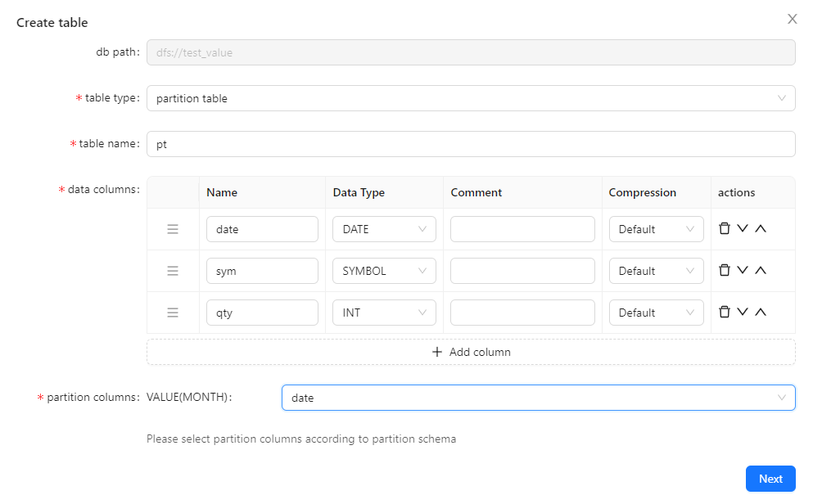Add a new column to table
Viewport: 813px width, 504px height.
pyautogui.click(x=471, y=352)
